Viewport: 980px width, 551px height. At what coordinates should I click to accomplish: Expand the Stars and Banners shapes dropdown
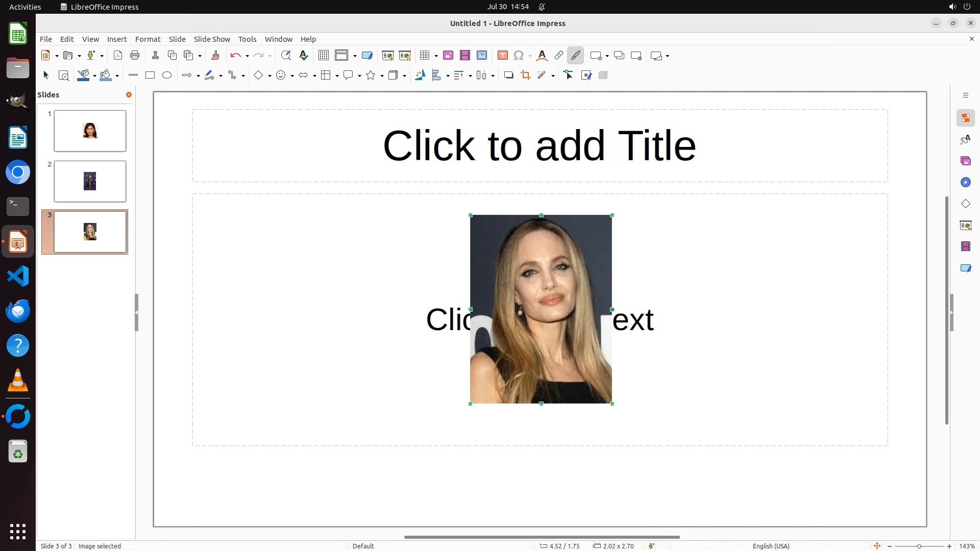[382, 76]
